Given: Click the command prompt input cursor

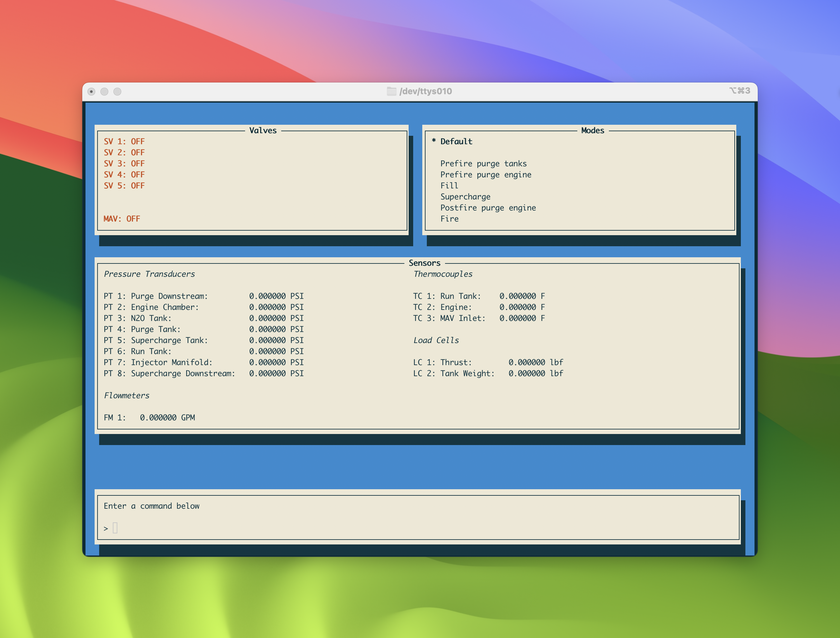Looking at the screenshot, I should coord(115,528).
